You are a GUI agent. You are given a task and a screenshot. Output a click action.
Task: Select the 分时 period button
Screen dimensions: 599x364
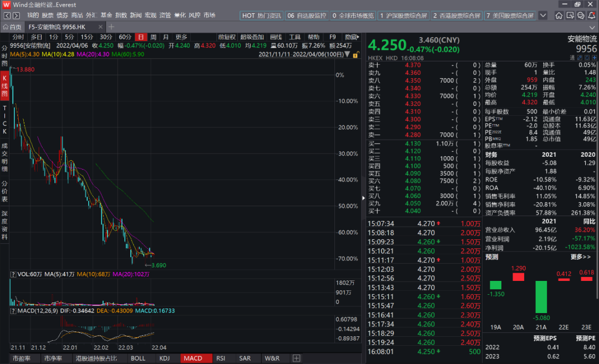(18, 37)
